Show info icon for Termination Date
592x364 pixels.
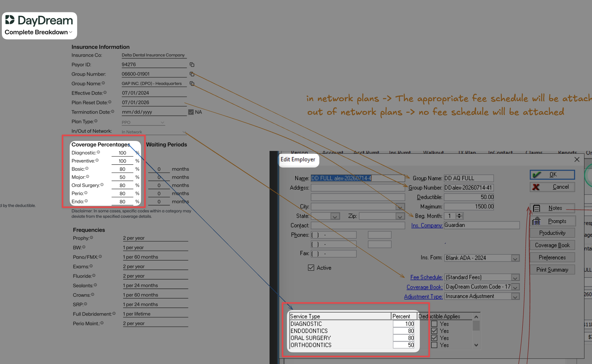coord(113,112)
